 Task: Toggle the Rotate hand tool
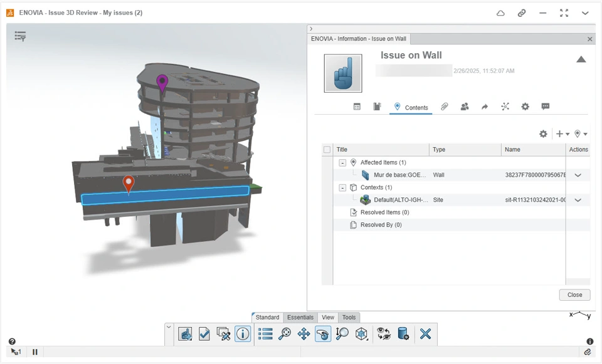pos(323,334)
